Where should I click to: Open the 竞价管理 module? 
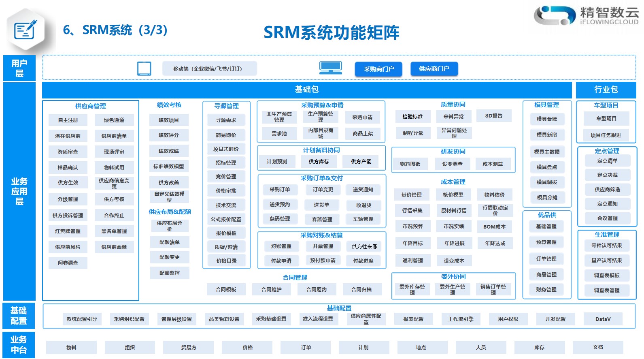226,177
